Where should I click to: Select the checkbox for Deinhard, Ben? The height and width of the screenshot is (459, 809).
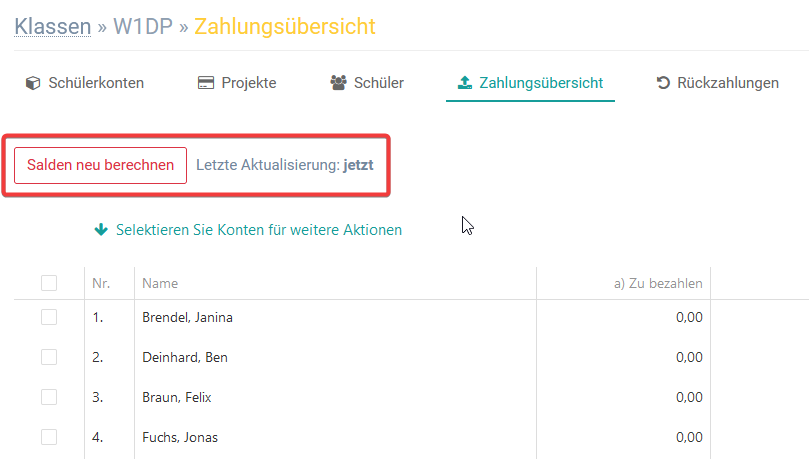[x=49, y=357]
